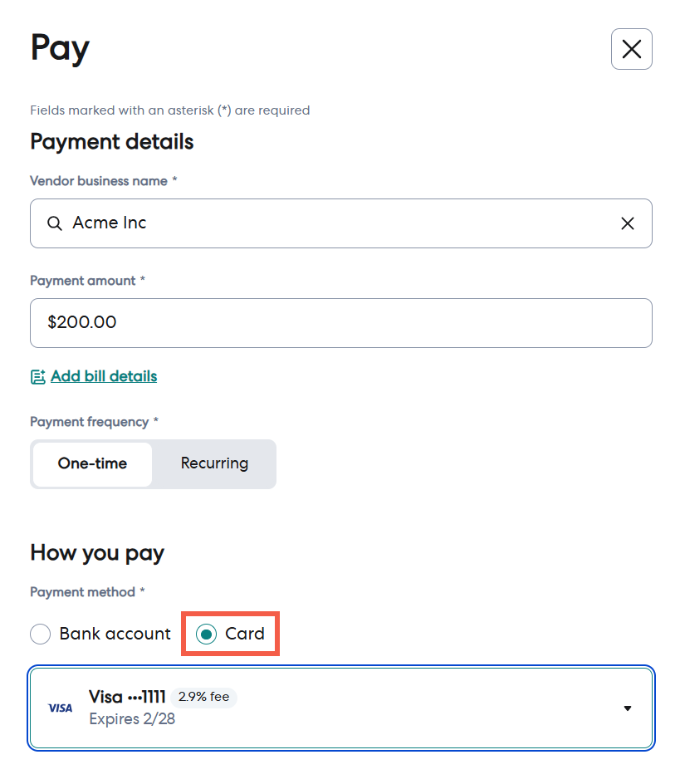Select the One-time payment frequency
This screenshot has width=680, height=784.
pos(92,463)
